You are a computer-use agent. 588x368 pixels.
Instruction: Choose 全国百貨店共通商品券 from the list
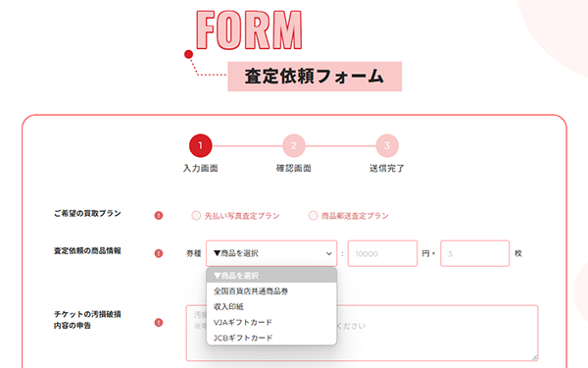[x=271, y=291]
